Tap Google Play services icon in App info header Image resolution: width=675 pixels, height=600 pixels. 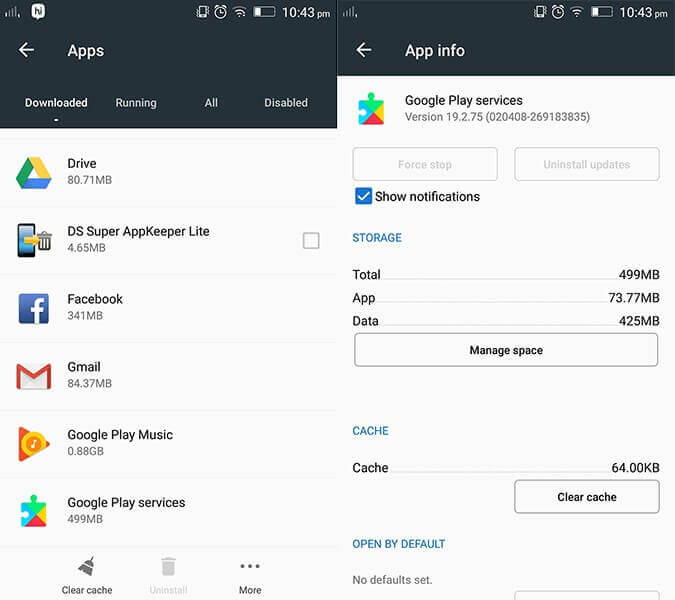coord(371,109)
